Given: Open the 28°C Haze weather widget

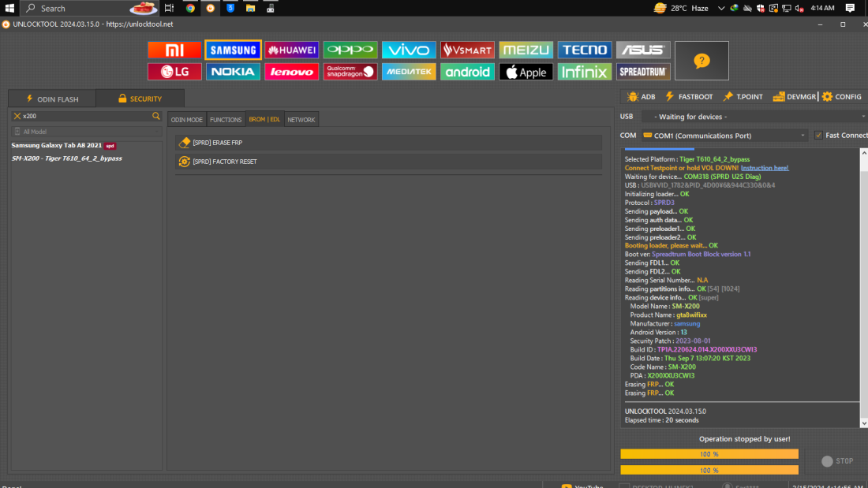Looking at the screenshot, I should pyautogui.click(x=682, y=9).
